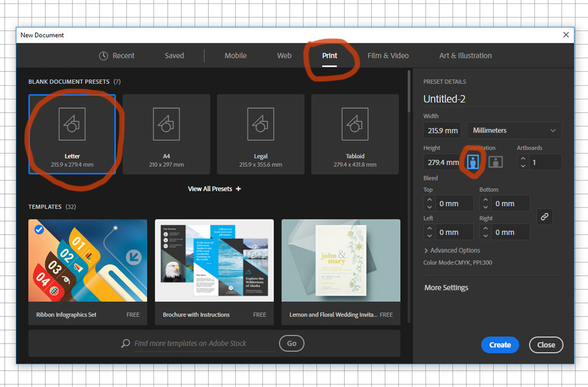Viewport: 588px width, 387px height.
Task: Select the Legal preset document icon
Action: [261, 124]
